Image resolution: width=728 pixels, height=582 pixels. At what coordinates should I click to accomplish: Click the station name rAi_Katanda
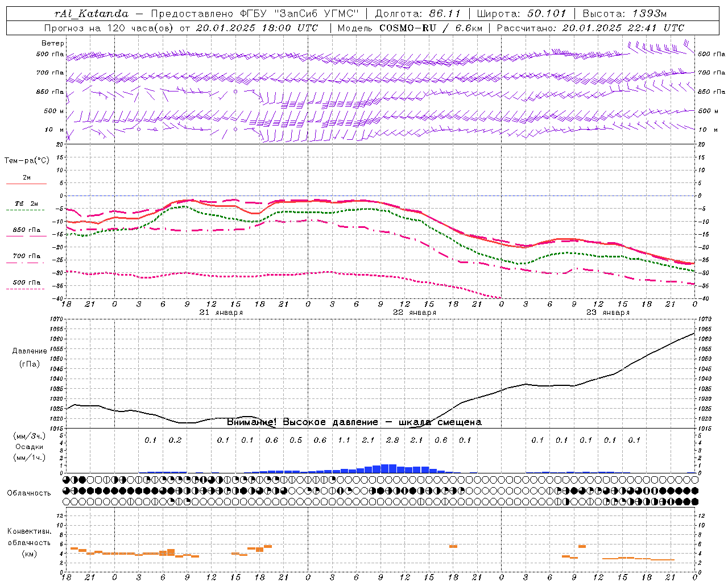[92, 14]
